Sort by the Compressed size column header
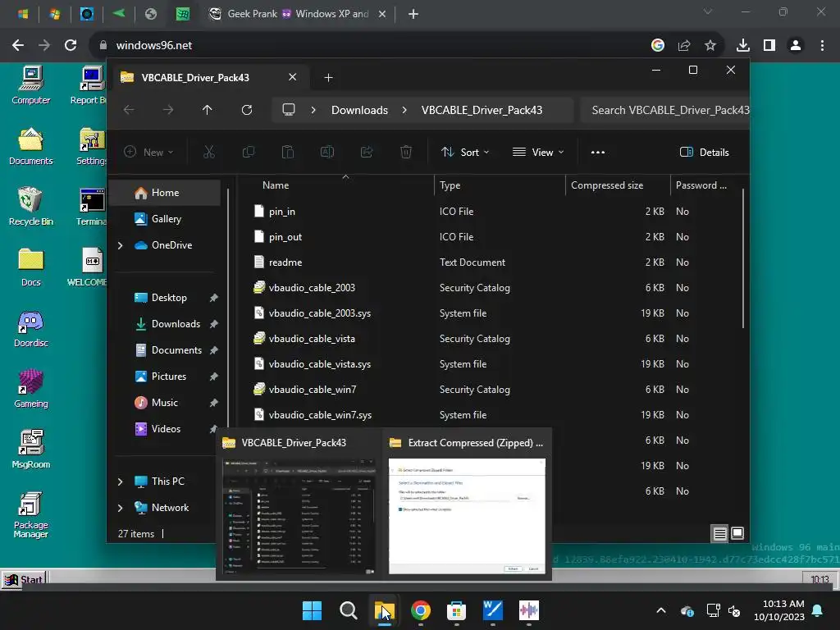The image size is (840, 630). (607, 185)
